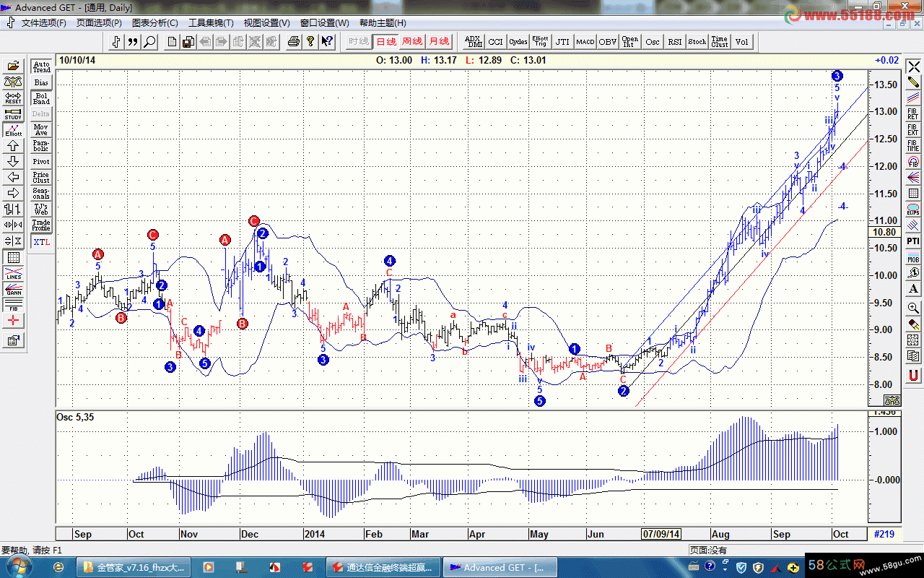924x578 pixels.
Task: Click the right arrow tool icon
Action: click(x=13, y=194)
